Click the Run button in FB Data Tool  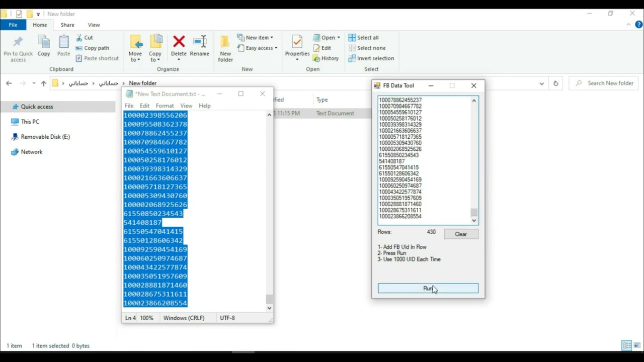428,288
